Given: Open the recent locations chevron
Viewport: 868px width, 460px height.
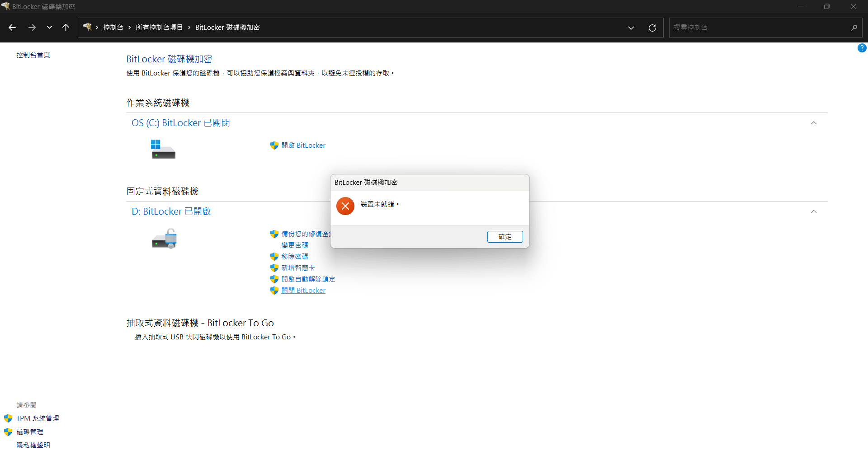Looking at the screenshot, I should tap(49, 28).
